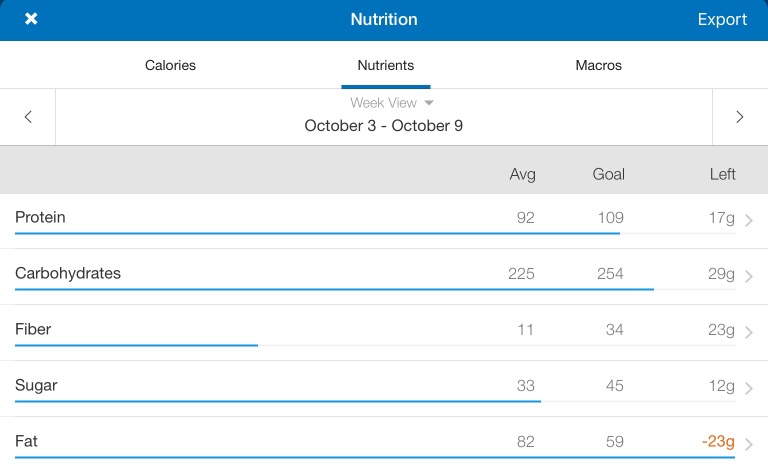768x466 pixels.
Task: Expand the Week View dropdown
Action: pyautogui.click(x=391, y=103)
